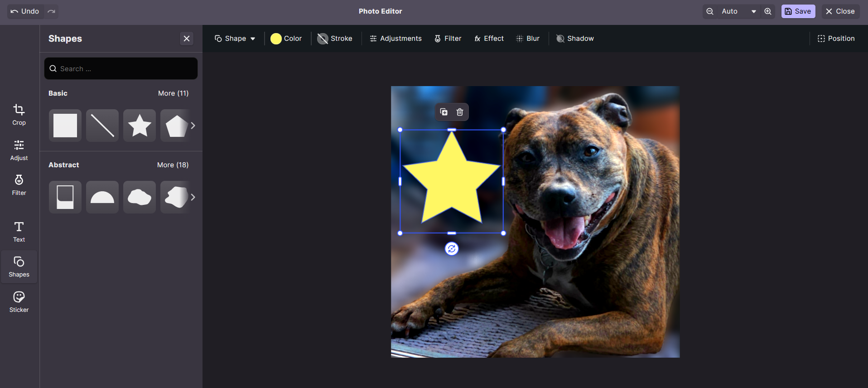Click More (11) basic shapes link
The image size is (868, 388).
click(x=173, y=93)
